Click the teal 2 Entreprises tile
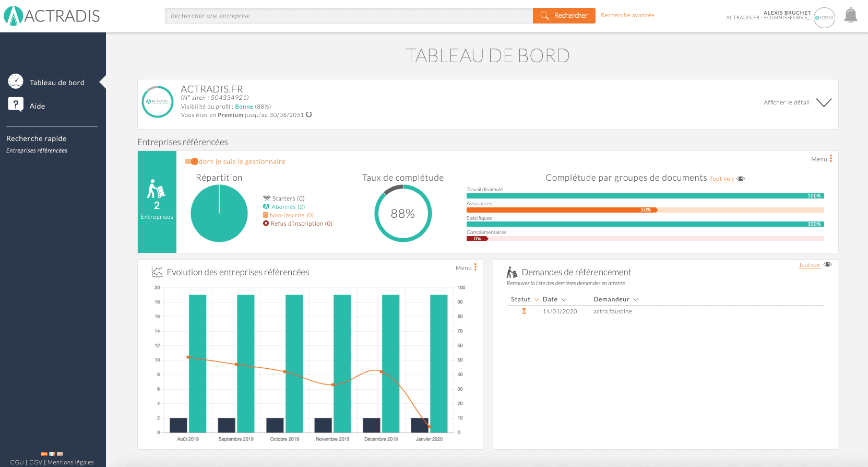 [x=157, y=202]
